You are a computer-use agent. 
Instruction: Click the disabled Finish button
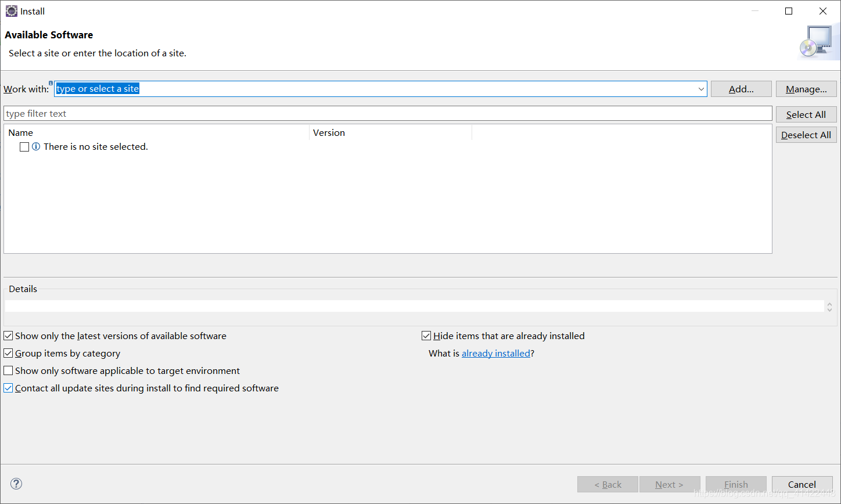736,484
